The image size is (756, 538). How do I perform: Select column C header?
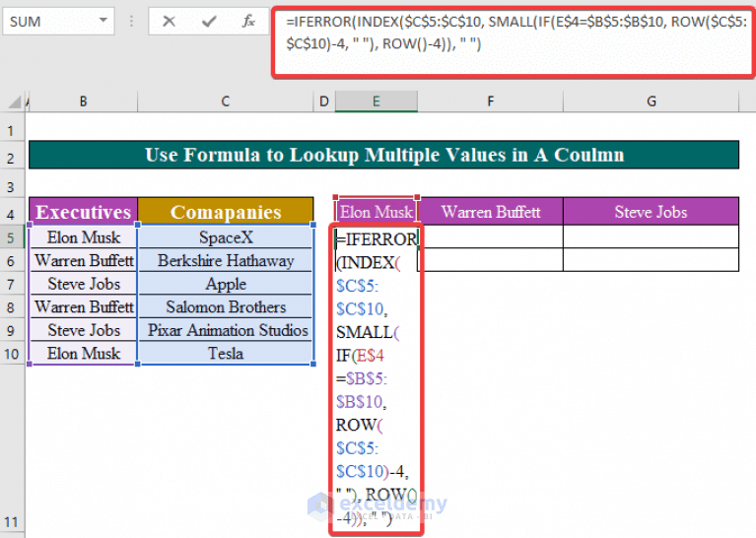[x=225, y=101]
